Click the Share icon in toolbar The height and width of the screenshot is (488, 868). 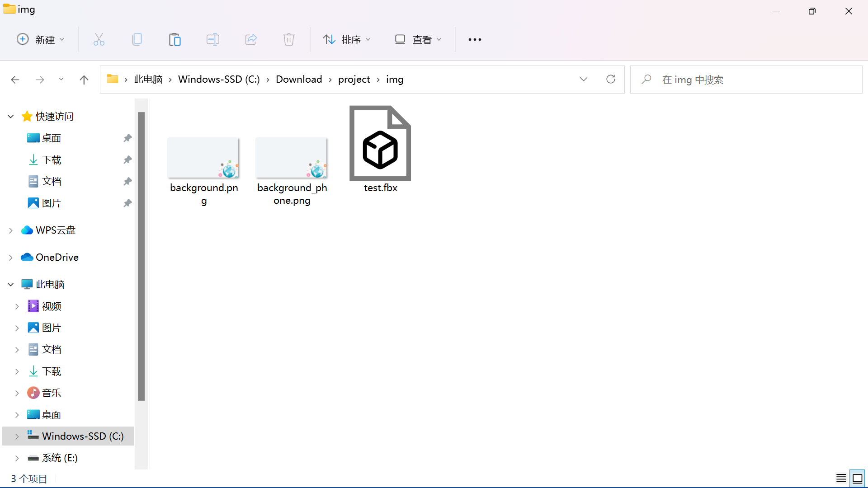251,40
